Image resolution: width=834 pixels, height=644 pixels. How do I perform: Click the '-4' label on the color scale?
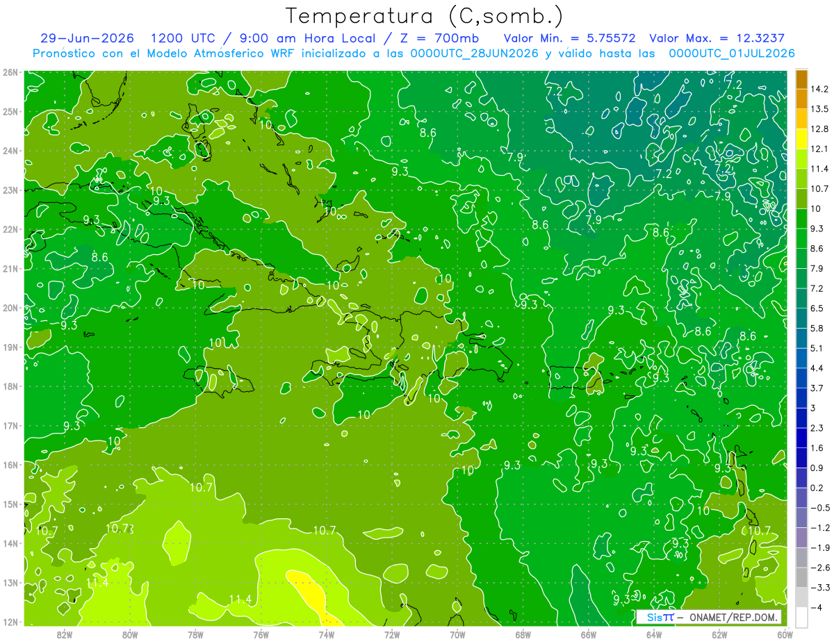(817, 606)
